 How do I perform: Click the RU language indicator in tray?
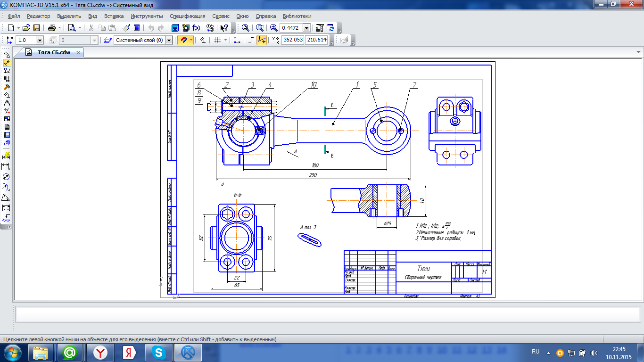(536, 352)
